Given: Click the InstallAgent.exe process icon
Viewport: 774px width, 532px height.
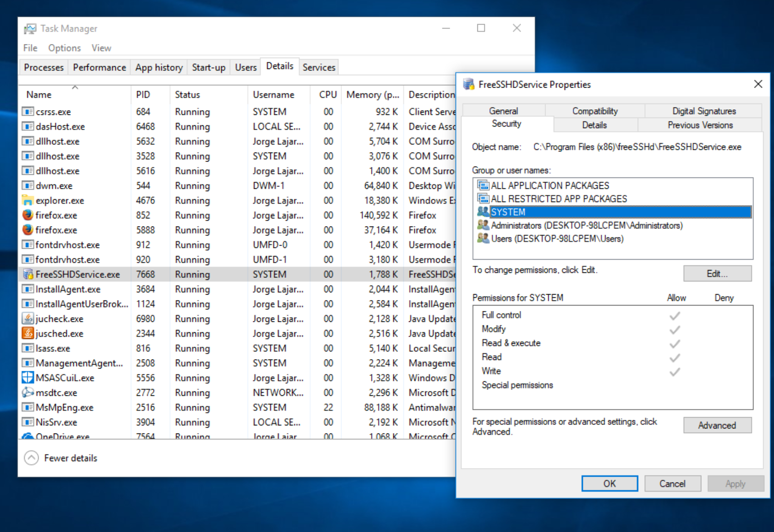Looking at the screenshot, I should point(28,289).
